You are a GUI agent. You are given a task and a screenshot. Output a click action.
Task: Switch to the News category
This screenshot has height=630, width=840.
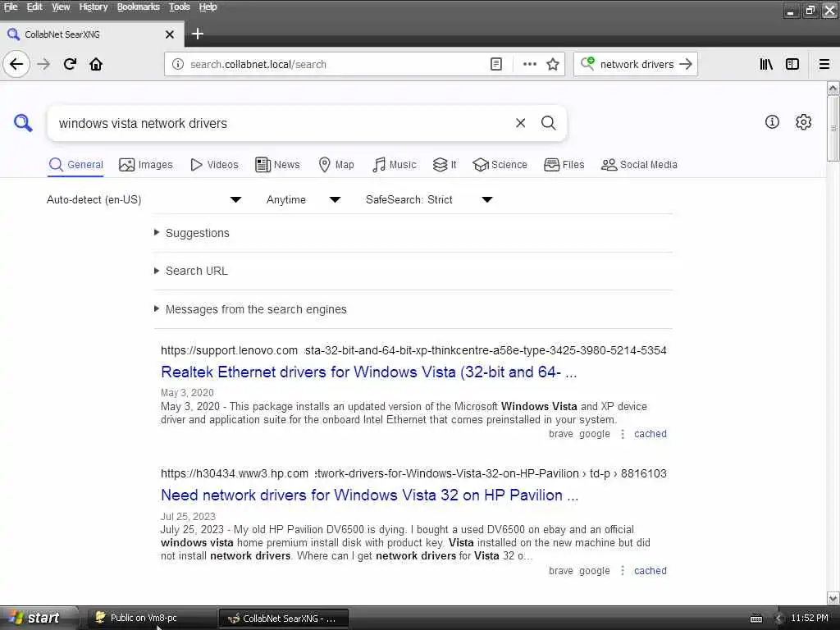(277, 164)
